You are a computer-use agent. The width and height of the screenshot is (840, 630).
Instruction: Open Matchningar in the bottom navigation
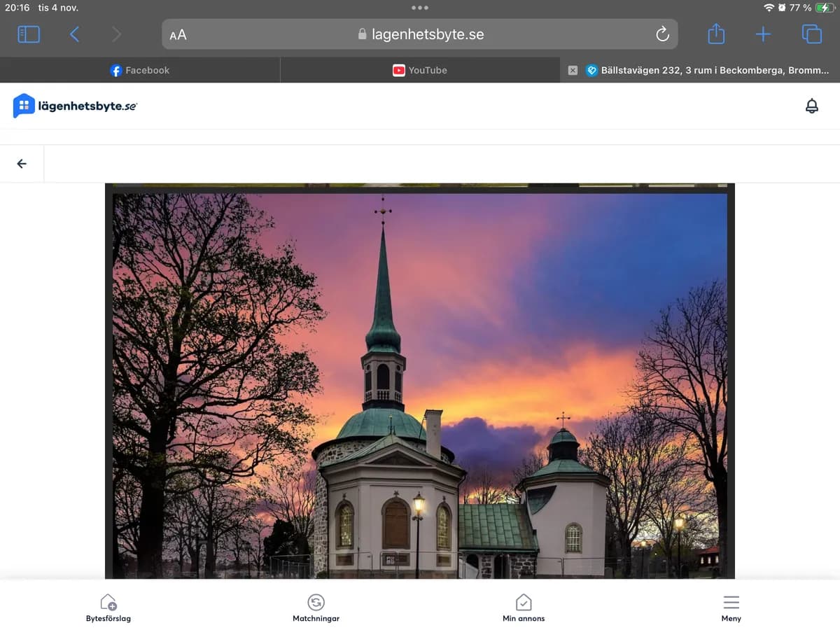[316, 608]
